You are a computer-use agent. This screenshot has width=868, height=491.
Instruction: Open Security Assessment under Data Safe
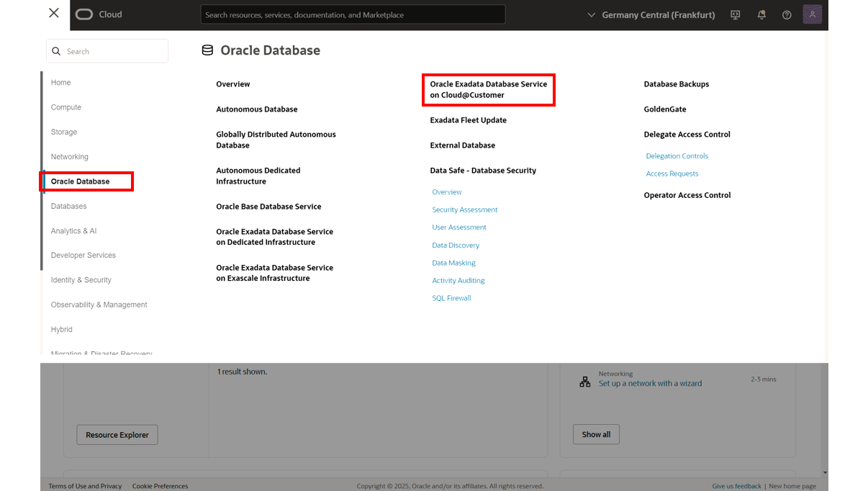point(465,210)
